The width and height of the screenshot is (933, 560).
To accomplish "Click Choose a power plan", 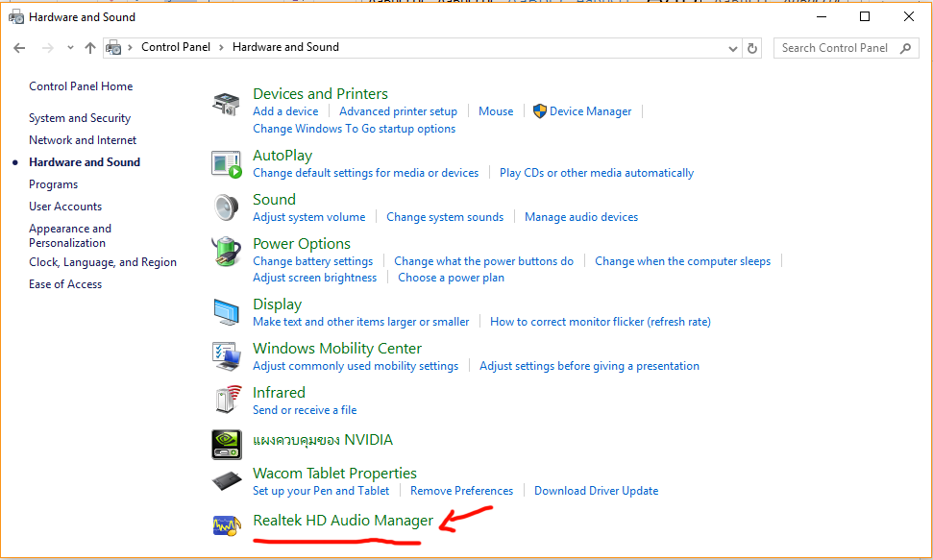I will point(451,278).
